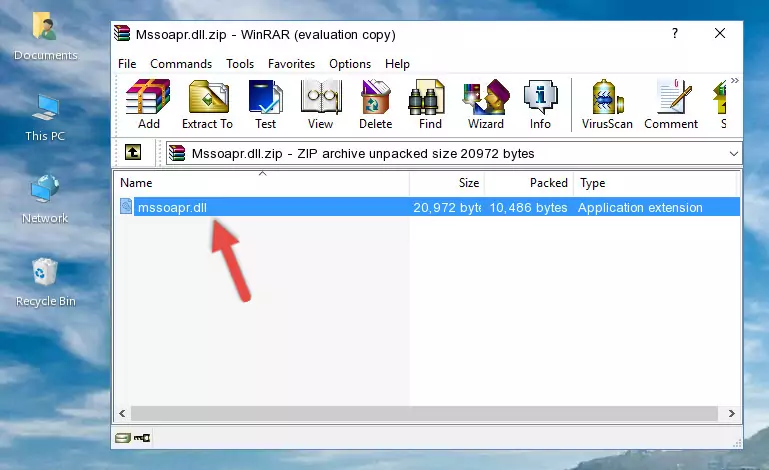Go up one folder level
769x470 pixels.
[133, 153]
